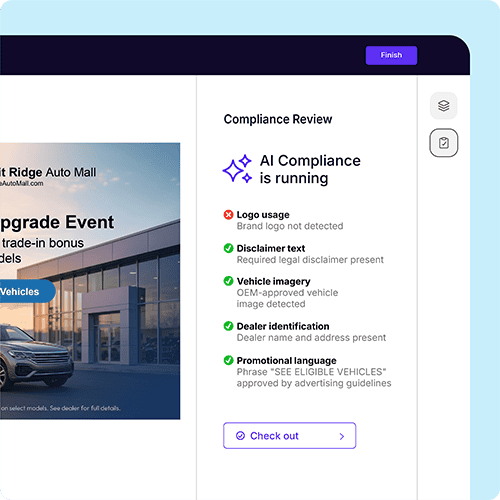Click the Upgrade Event headline in the ad
500x500 pixels.
(57, 222)
